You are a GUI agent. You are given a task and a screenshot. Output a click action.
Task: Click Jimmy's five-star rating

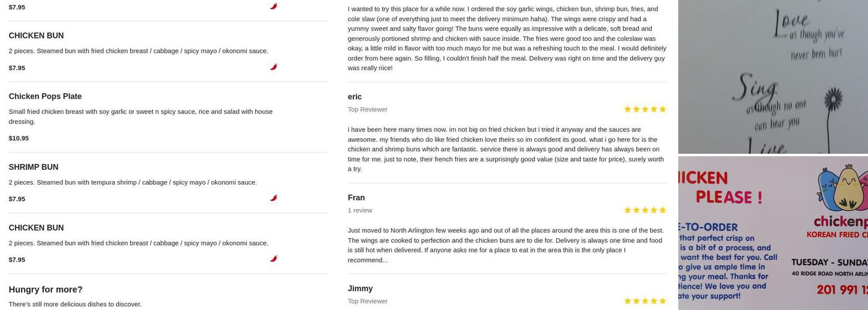point(645,301)
